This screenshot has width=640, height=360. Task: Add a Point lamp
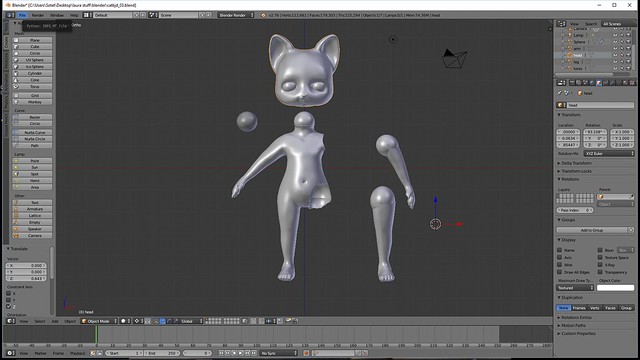click(32, 161)
